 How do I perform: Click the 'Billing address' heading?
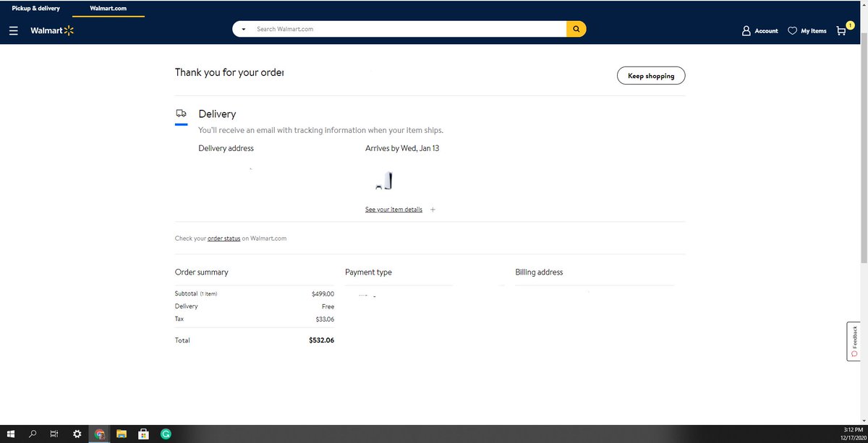pyautogui.click(x=539, y=272)
